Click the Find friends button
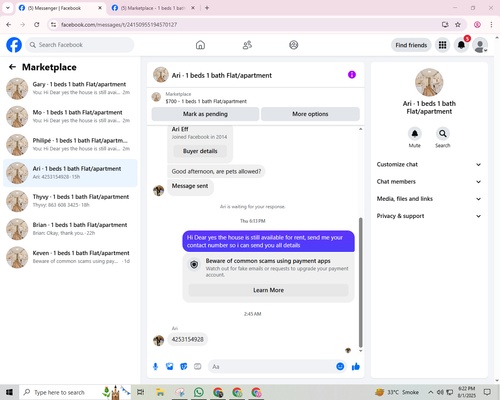Screen dimensions: 500x400 click(411, 45)
